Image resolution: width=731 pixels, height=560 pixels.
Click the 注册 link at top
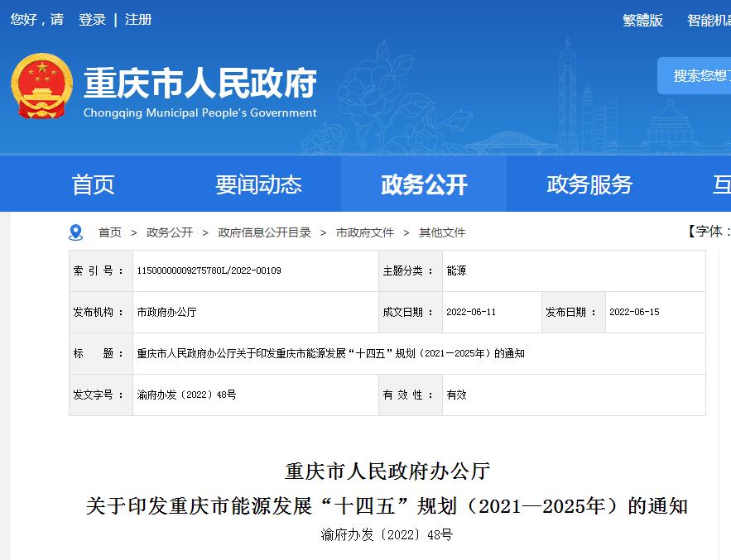(x=138, y=19)
